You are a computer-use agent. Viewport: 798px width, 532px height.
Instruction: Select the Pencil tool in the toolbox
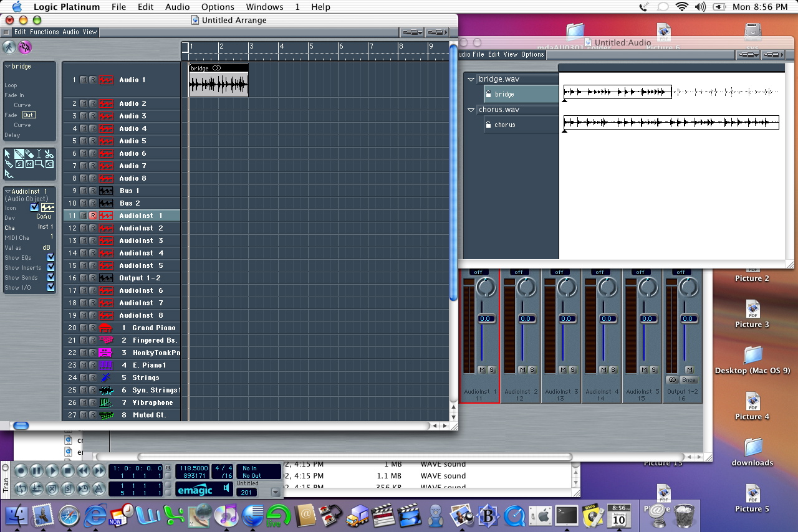[19, 154]
